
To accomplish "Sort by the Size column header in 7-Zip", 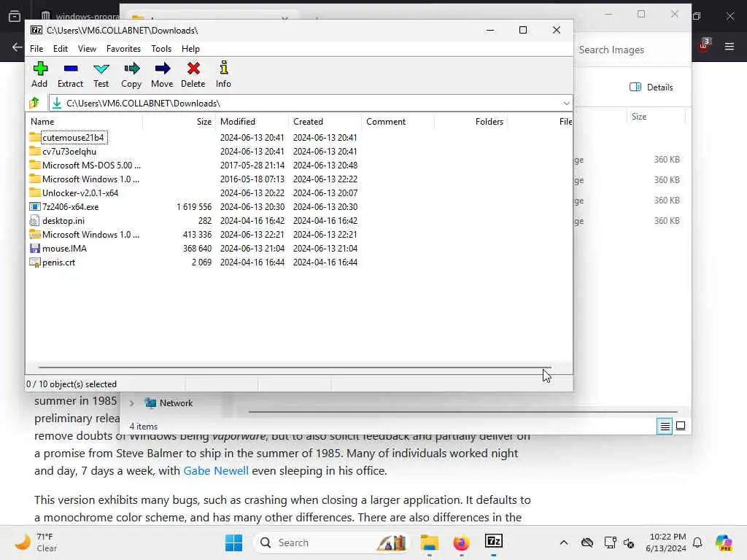I will [179, 122].
